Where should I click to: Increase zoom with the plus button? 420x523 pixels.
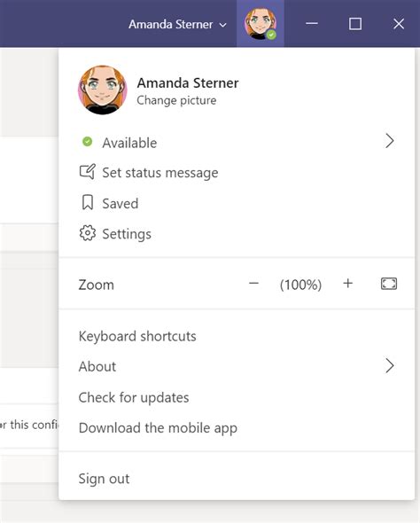click(347, 284)
